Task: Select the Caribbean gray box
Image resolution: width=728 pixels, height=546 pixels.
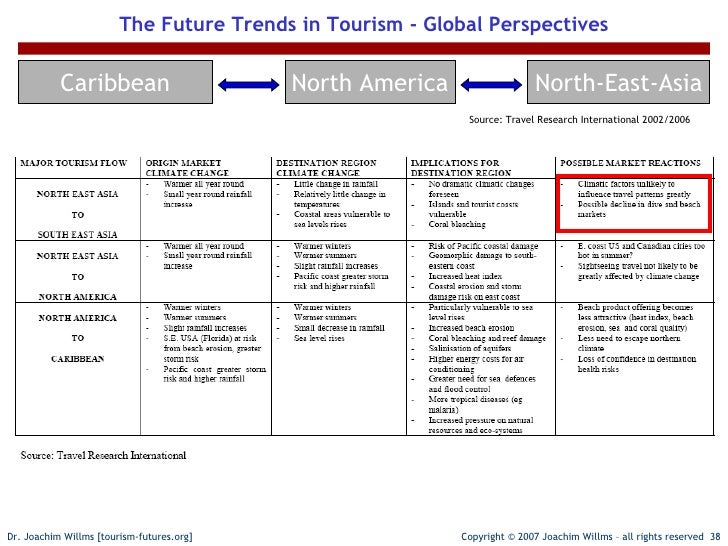Action: (x=115, y=82)
